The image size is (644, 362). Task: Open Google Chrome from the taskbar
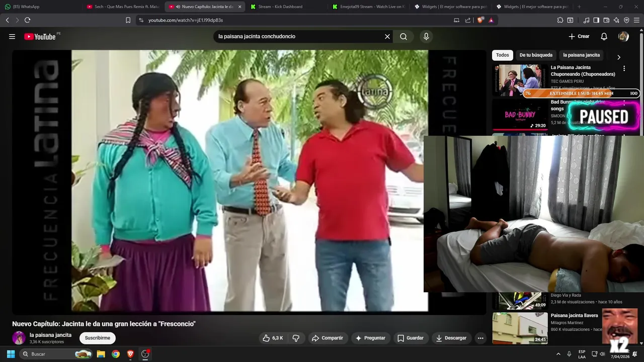(x=116, y=354)
